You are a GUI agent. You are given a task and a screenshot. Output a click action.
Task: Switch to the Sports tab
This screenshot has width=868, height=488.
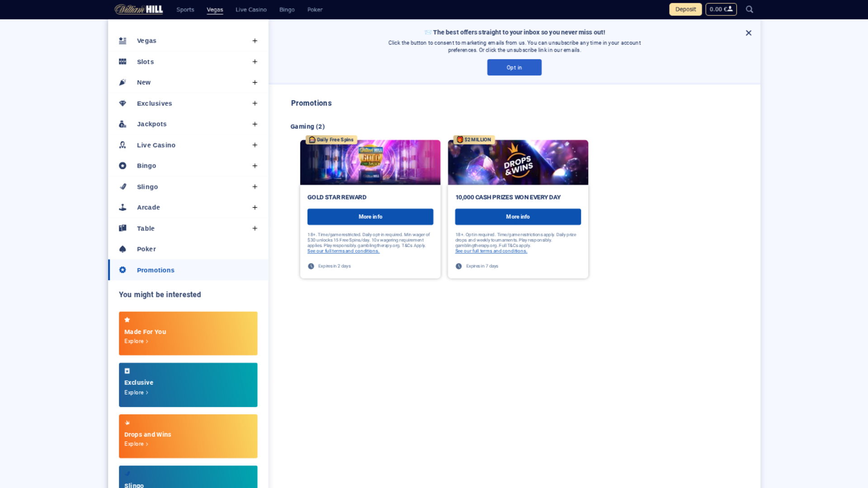185,9
